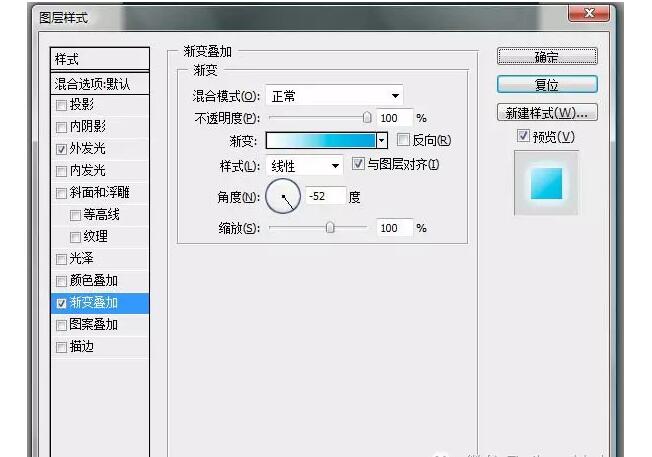
Task: Toggle the 与图层对齐 align with layer checkbox
Action: pos(358,163)
